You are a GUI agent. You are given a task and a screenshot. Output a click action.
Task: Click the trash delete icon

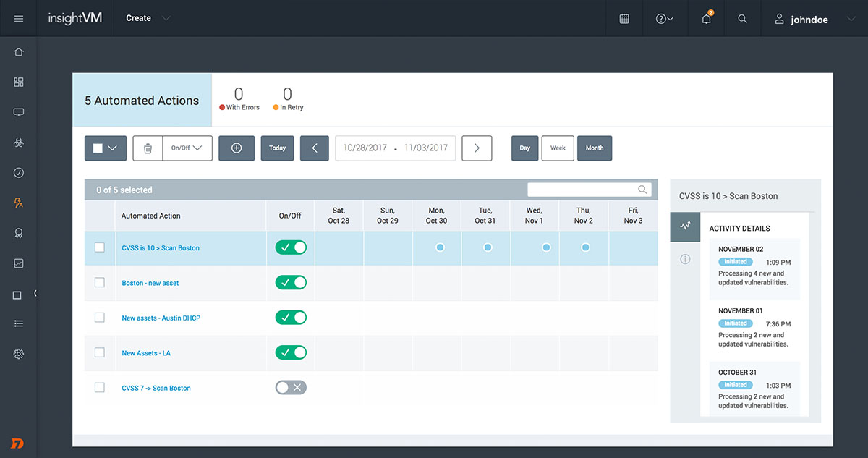pos(148,148)
